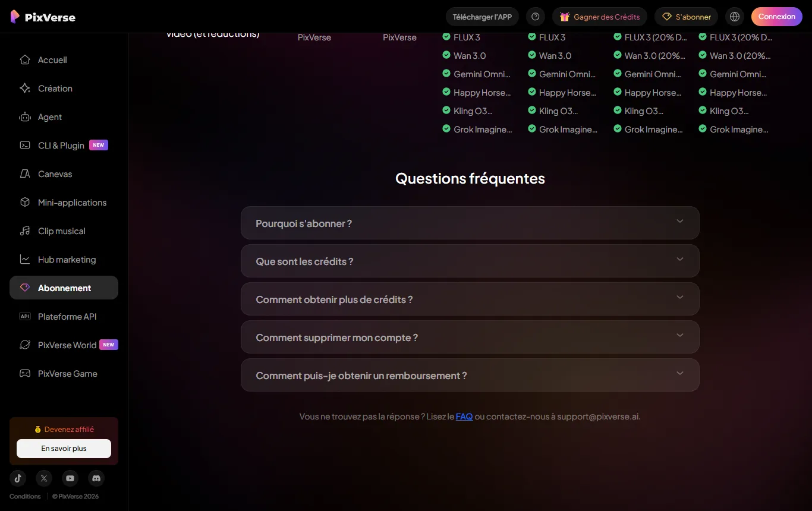Click the "© PixVerse 2026" footer text
The width and height of the screenshot is (812, 511).
[75, 496]
